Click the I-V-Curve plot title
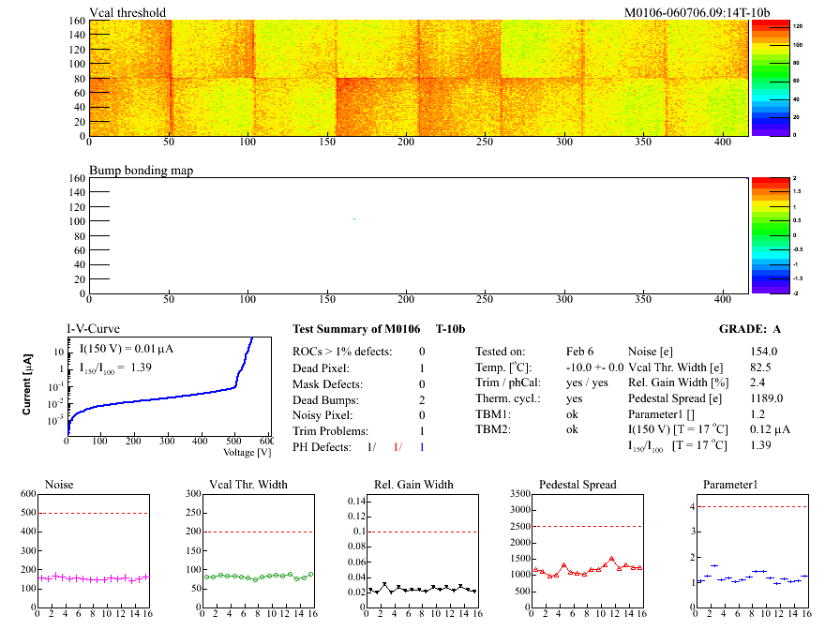840x630 pixels. coord(92,329)
